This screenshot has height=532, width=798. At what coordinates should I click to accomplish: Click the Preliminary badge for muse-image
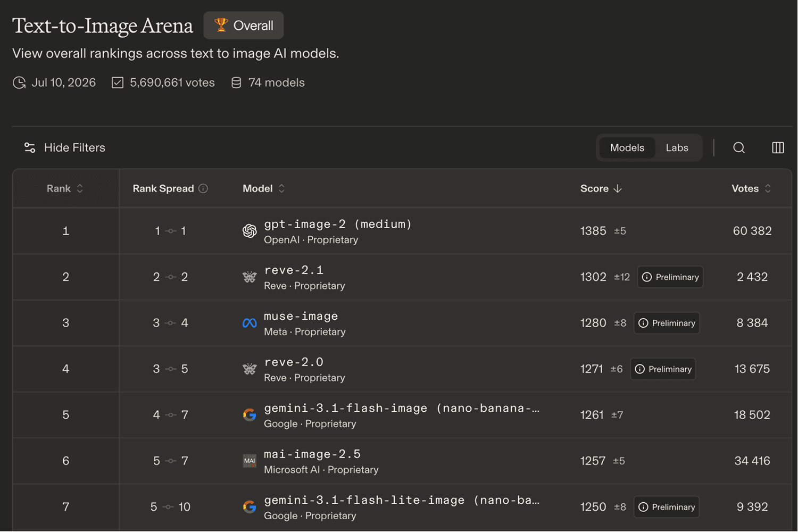[x=667, y=323]
